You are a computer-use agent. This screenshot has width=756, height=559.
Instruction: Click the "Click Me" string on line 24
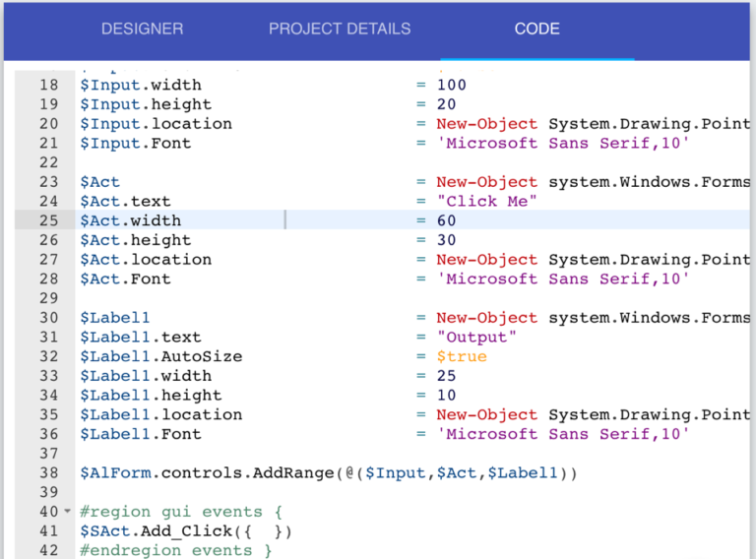coord(486,202)
